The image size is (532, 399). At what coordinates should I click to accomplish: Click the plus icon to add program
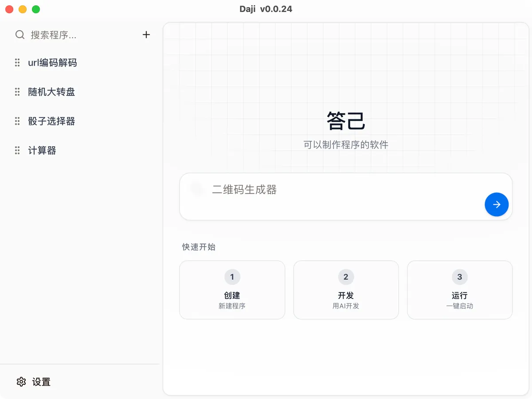pyautogui.click(x=146, y=35)
